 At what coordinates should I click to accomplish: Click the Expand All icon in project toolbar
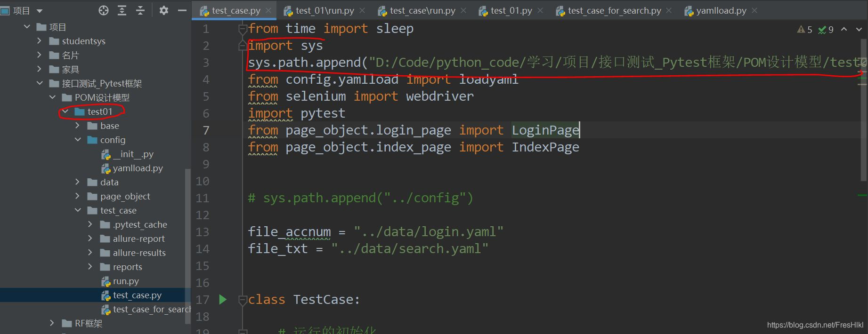coord(122,10)
